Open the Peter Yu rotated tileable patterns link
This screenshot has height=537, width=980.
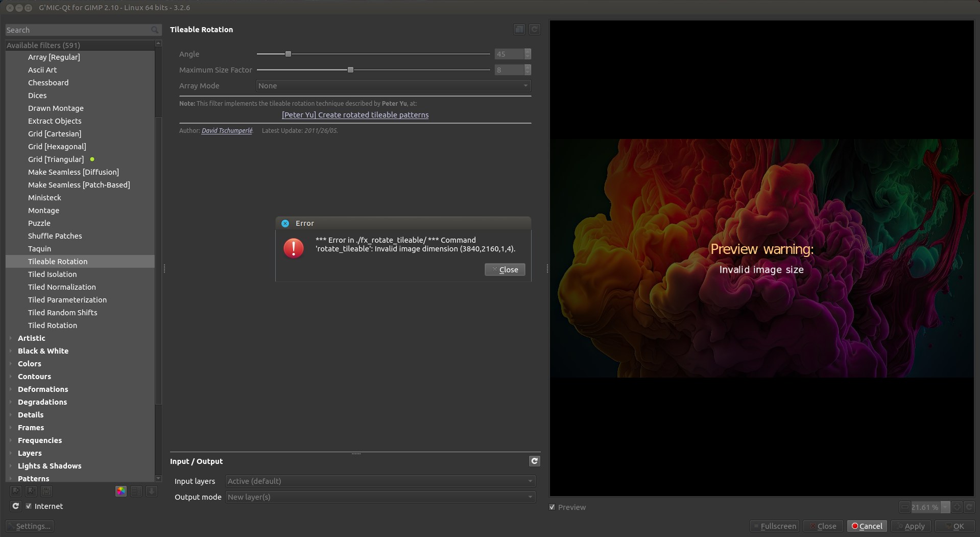click(x=355, y=115)
